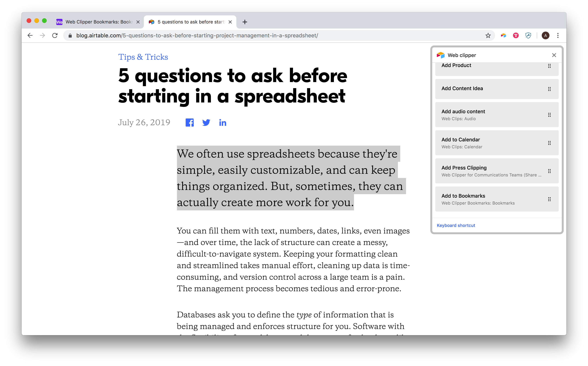Choose the Add Product clipper action
This screenshot has width=588, height=366.
pos(497,69)
